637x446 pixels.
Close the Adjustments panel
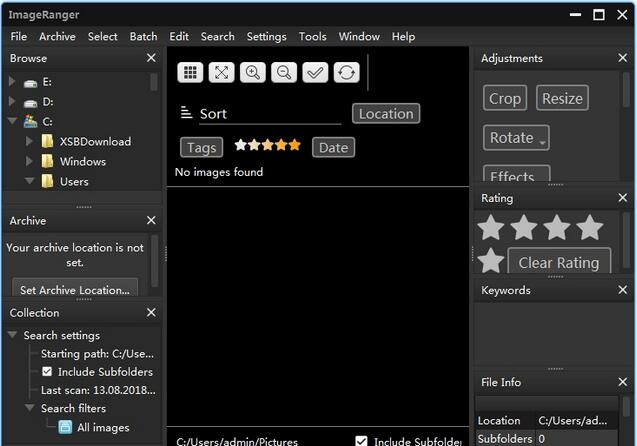click(623, 58)
